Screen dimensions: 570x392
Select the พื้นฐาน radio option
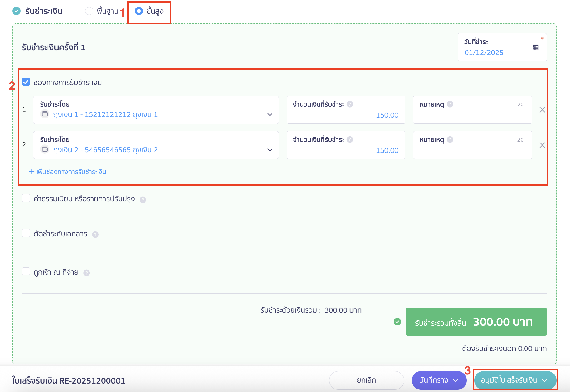[x=89, y=11]
